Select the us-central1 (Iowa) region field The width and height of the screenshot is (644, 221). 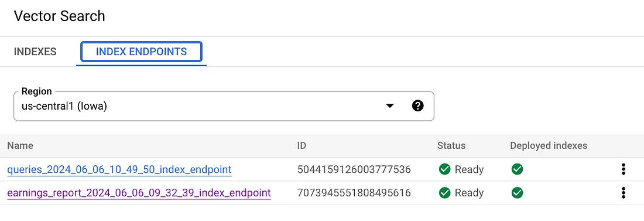pyautogui.click(x=224, y=106)
